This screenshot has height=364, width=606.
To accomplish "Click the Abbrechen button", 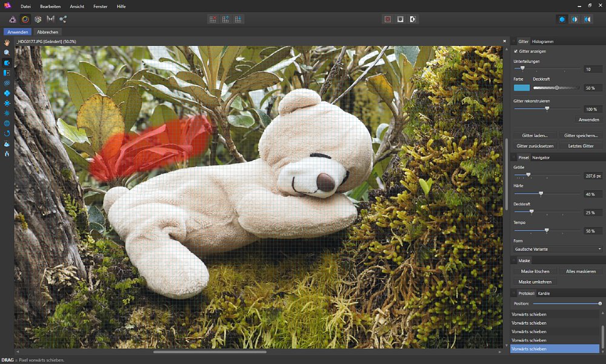I will pos(47,32).
